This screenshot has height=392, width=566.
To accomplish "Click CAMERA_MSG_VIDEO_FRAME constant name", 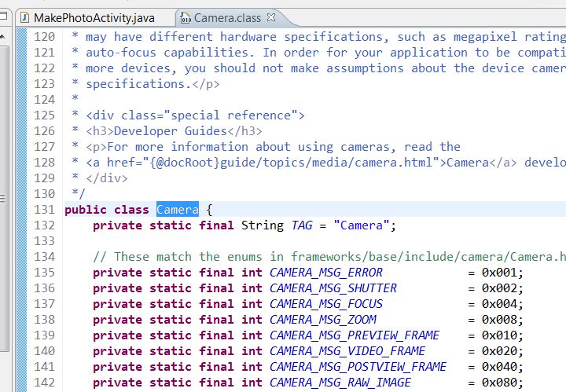I will 347,351.
